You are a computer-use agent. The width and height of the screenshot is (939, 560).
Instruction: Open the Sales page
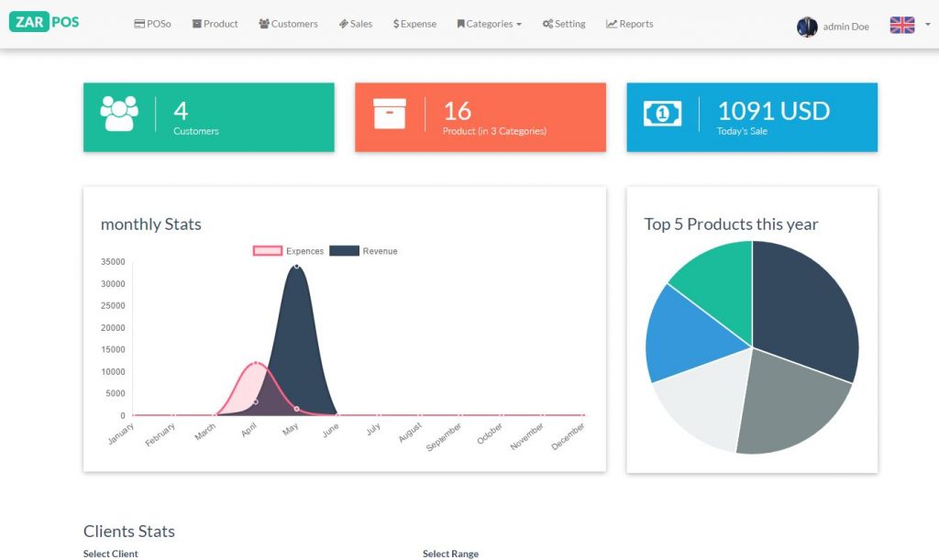click(x=355, y=24)
